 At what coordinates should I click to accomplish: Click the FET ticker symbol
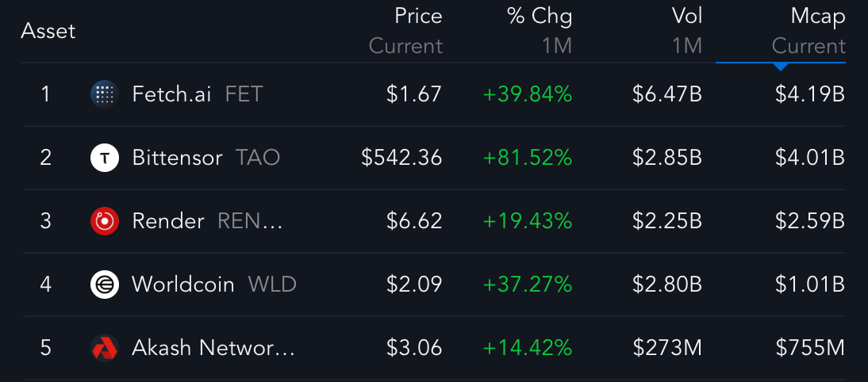(x=244, y=94)
